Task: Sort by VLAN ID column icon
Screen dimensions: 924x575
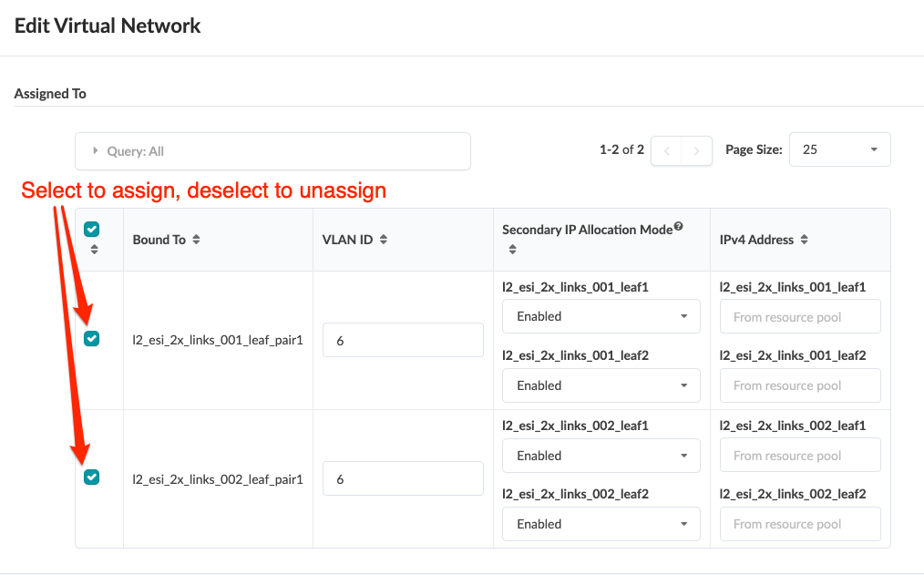Action: click(384, 240)
